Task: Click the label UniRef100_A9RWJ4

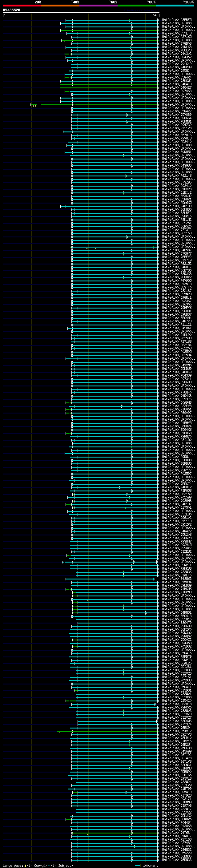Action: click(176, 457)
